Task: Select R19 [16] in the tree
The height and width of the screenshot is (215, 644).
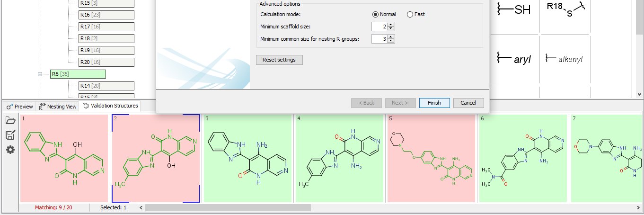Action: pos(106,50)
